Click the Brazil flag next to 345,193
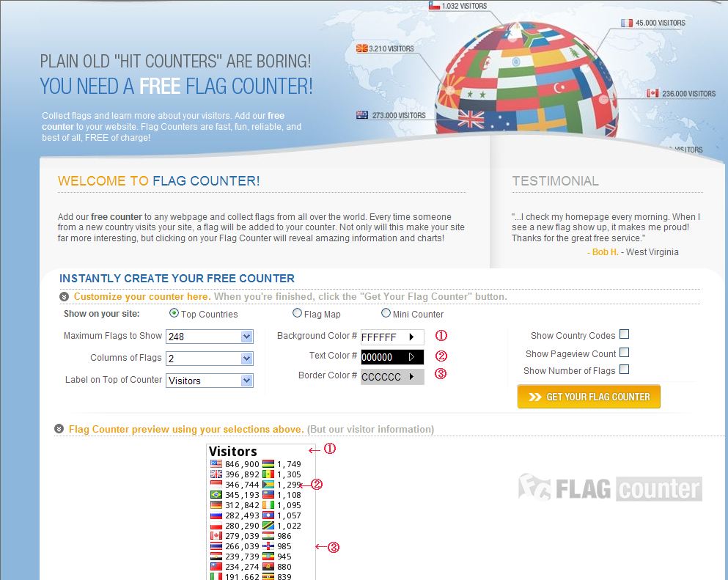The width and height of the screenshot is (728, 580). coord(216,494)
